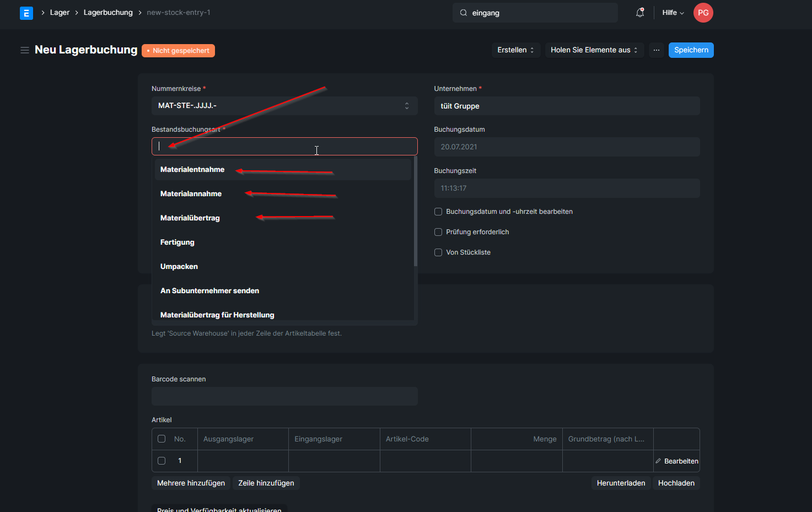Click the ERPNext logo home icon

click(26, 13)
